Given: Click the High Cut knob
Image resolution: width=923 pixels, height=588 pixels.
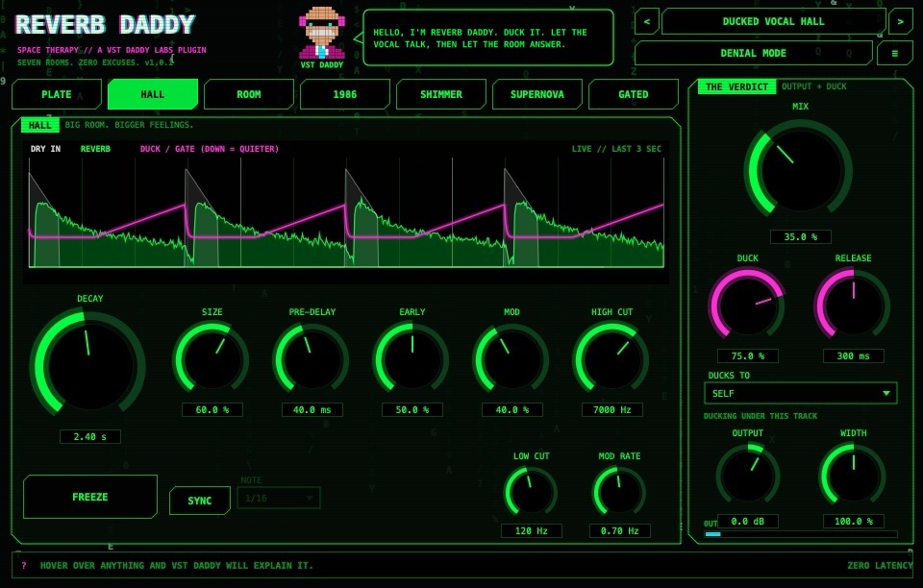Looking at the screenshot, I should click(x=611, y=358).
